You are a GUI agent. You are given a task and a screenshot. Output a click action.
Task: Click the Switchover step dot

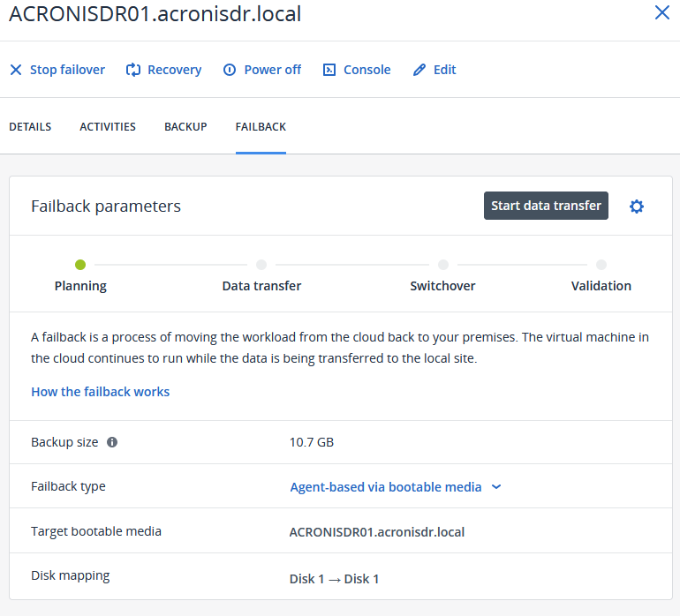[442, 265]
